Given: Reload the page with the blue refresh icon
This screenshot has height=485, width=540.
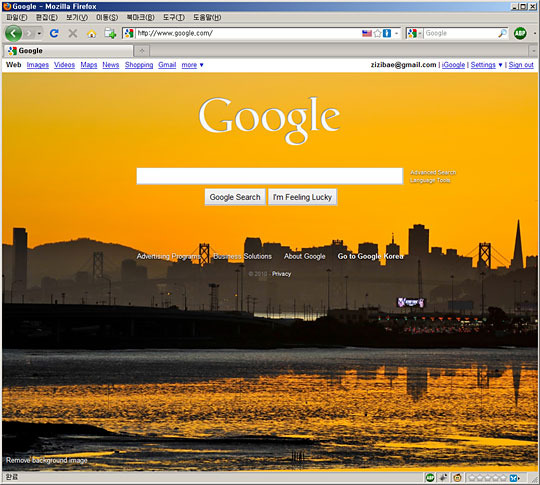Looking at the screenshot, I should pyautogui.click(x=54, y=33).
